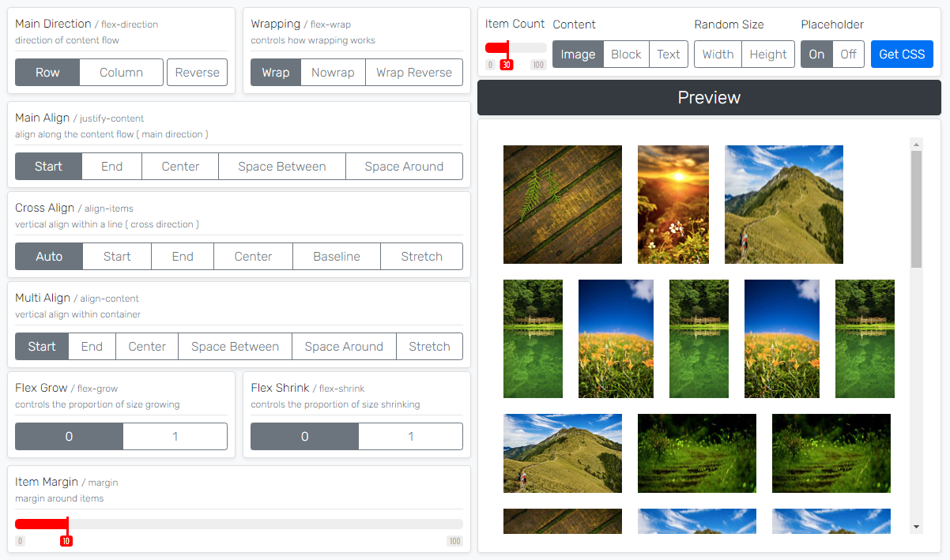Toggle the Reverse direction button
950x560 pixels.
[x=197, y=73]
